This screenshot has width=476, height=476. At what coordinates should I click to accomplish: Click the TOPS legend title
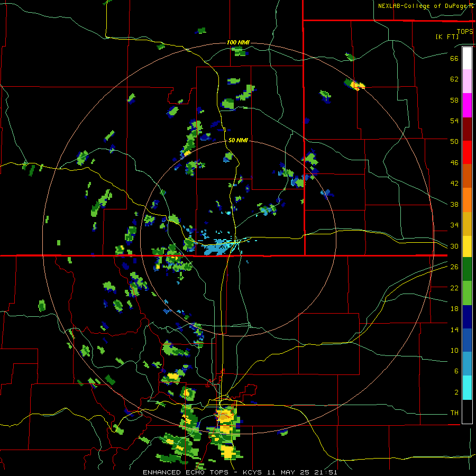(x=465, y=31)
